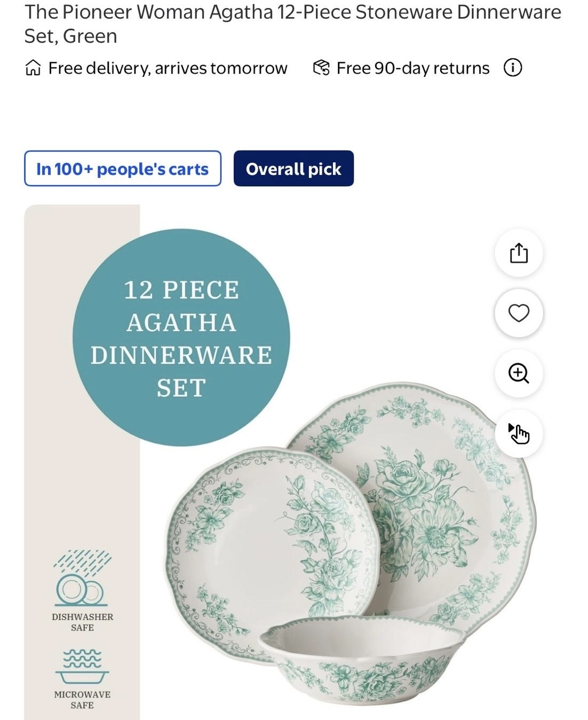The height and width of the screenshot is (720, 588).
Task: Tap the share icon button
Action: 519,253
